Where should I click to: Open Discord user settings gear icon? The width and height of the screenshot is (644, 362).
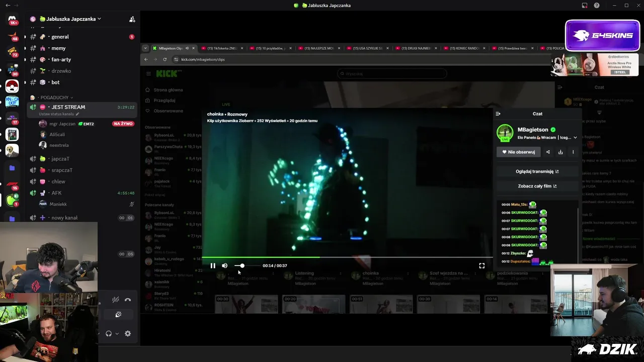(x=128, y=333)
